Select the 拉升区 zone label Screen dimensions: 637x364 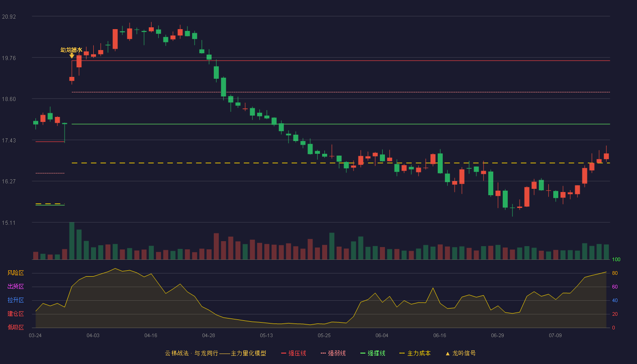point(15,300)
